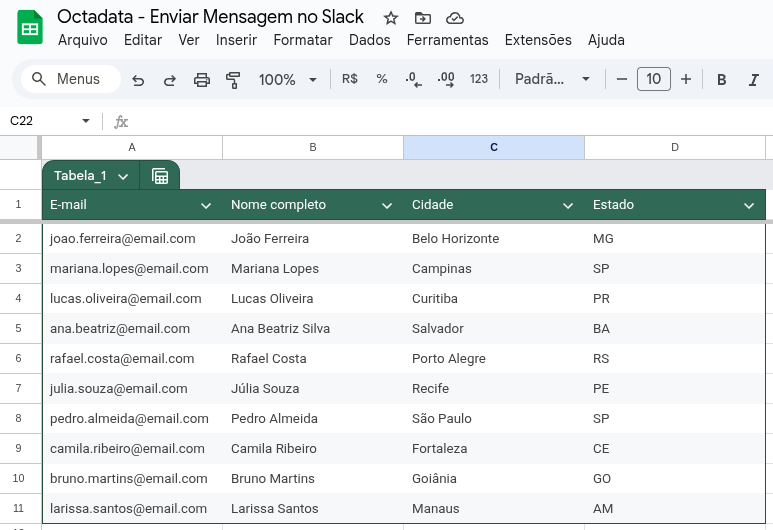
Task: Open the Arquivo menu
Action: [83, 40]
